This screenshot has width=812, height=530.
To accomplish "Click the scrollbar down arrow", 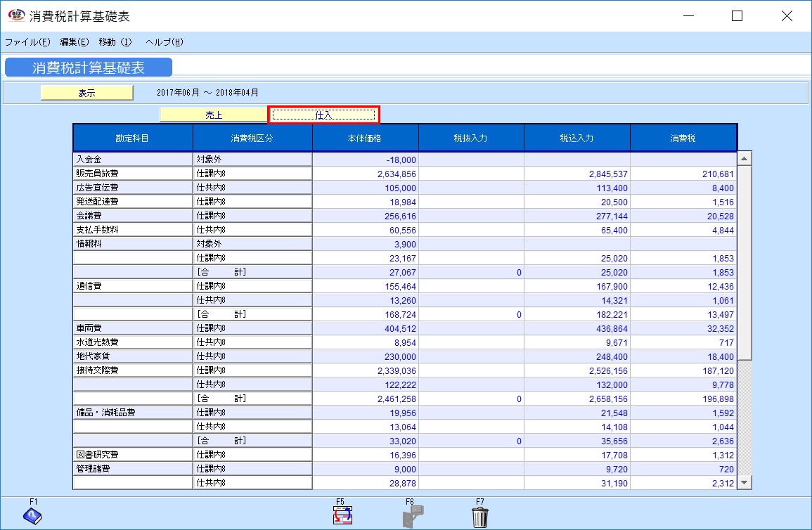I will point(745,482).
